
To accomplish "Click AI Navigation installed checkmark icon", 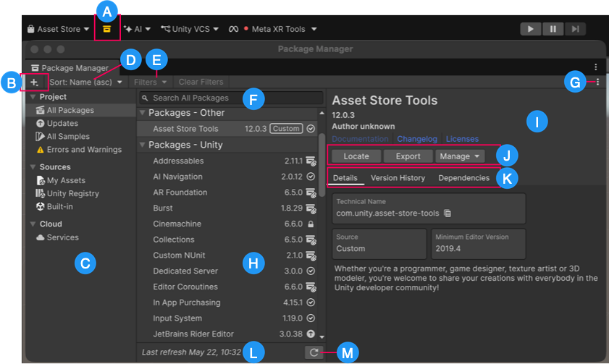I will [x=311, y=177].
